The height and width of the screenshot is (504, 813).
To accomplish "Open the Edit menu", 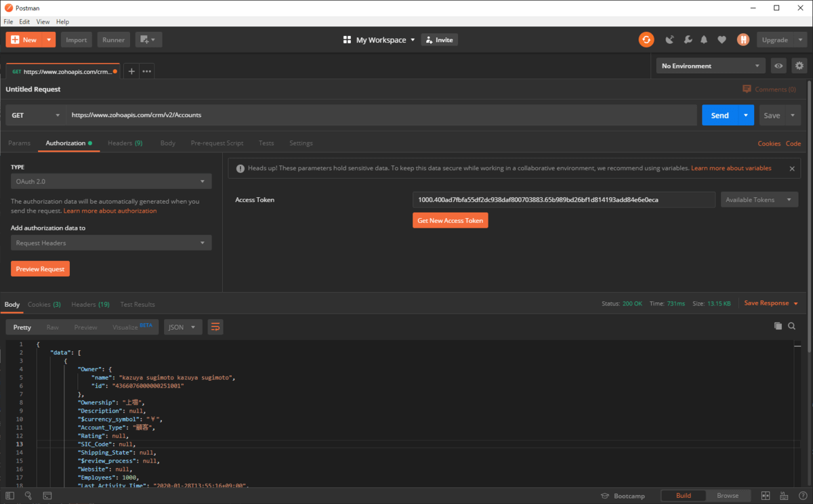I will [x=24, y=22].
